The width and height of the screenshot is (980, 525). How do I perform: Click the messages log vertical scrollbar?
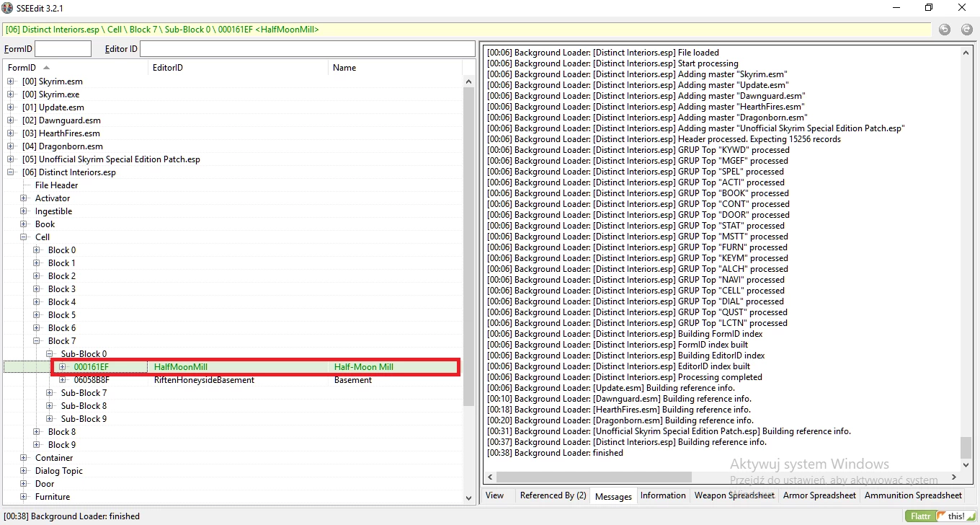coord(966,447)
